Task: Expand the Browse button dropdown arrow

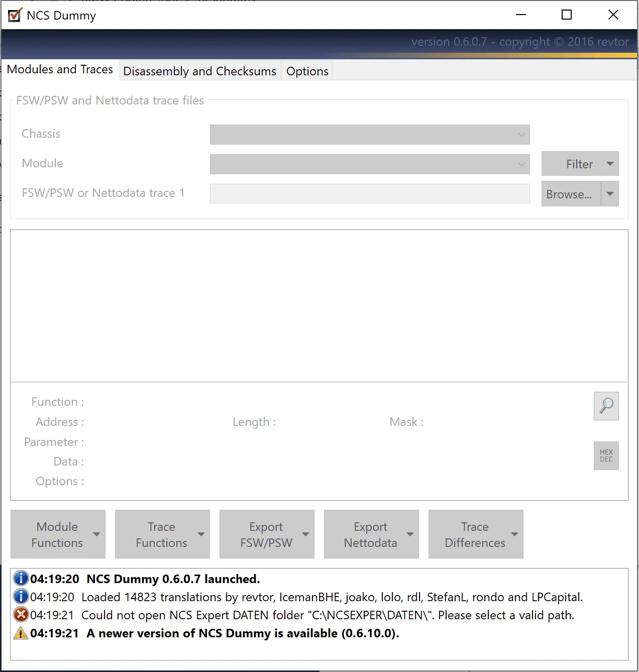Action: coord(610,194)
